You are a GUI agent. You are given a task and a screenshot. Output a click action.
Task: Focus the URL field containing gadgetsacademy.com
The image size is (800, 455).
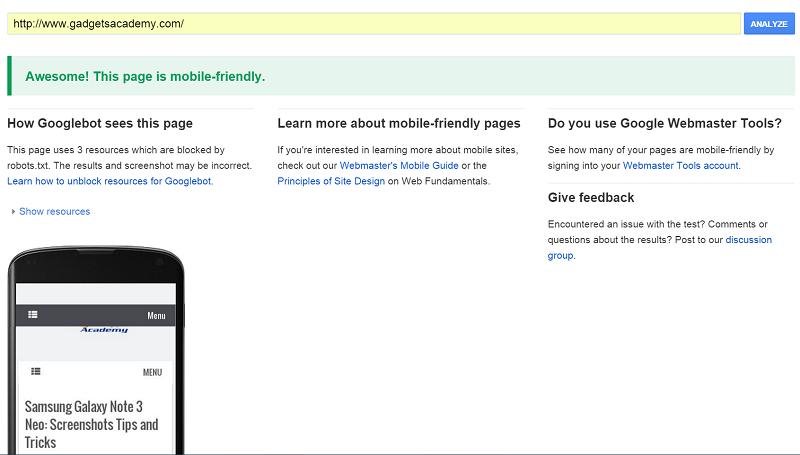(x=373, y=24)
